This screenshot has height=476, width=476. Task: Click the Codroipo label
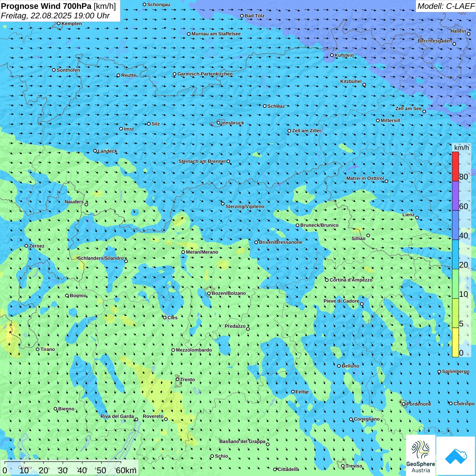464,404
